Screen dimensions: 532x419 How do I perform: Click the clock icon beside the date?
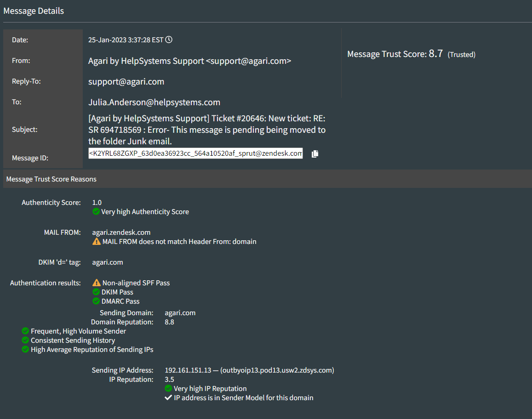point(168,40)
